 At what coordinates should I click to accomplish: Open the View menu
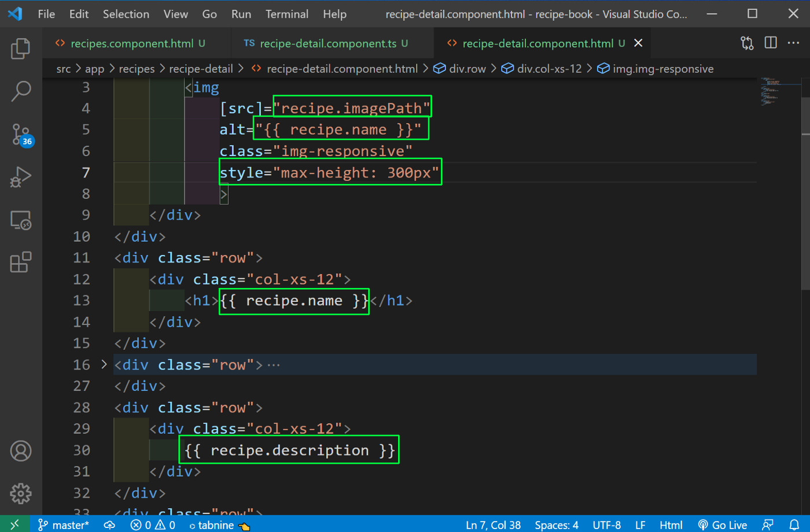(175, 14)
